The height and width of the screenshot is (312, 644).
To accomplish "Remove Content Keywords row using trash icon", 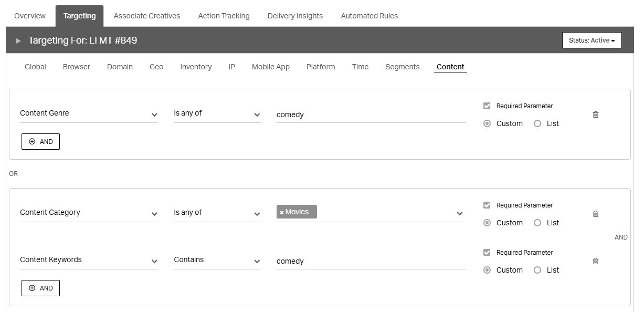I will point(595,261).
